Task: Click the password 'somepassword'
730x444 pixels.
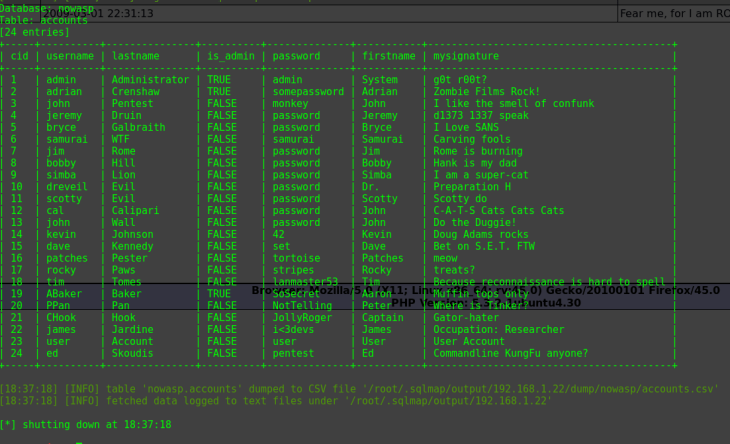Action: (308, 92)
